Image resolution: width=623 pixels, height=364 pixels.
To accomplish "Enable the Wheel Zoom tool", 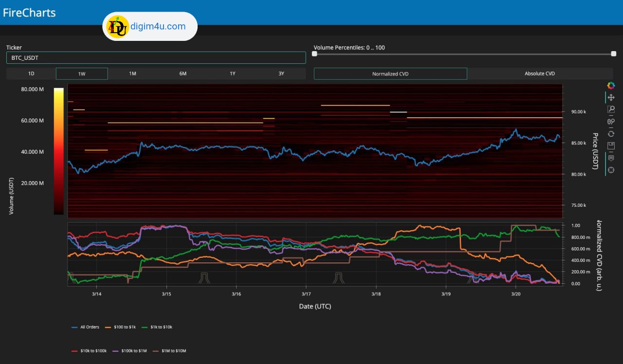I will point(611,122).
